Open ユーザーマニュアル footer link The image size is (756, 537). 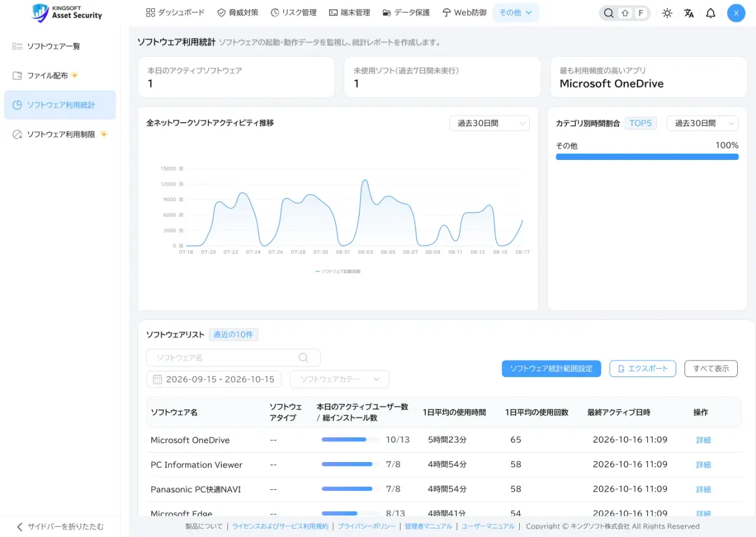pyautogui.click(x=488, y=526)
